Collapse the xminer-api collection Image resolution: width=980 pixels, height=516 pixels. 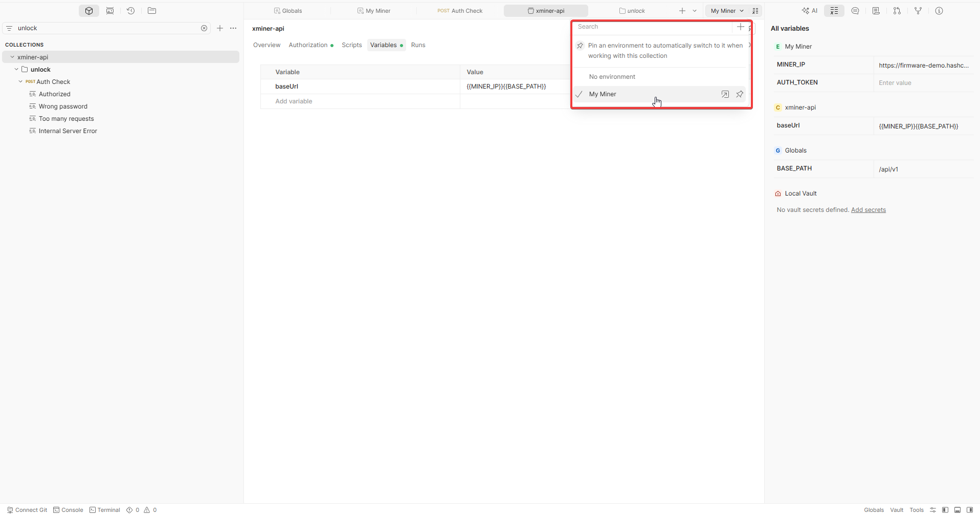coord(12,57)
